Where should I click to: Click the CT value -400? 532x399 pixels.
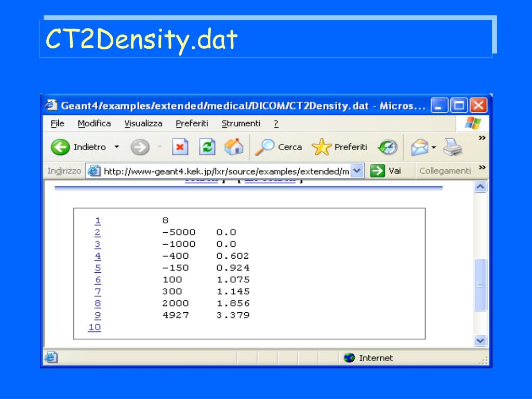coord(176,256)
